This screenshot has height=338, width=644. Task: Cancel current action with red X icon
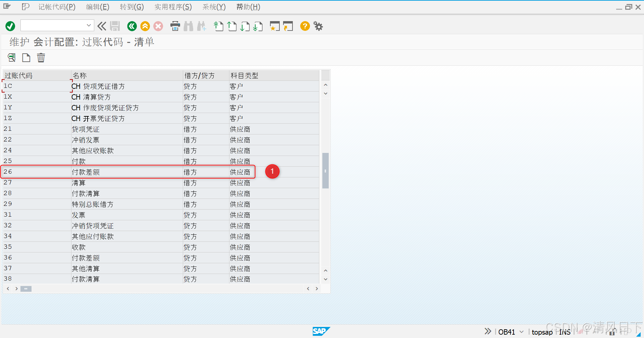tap(158, 26)
